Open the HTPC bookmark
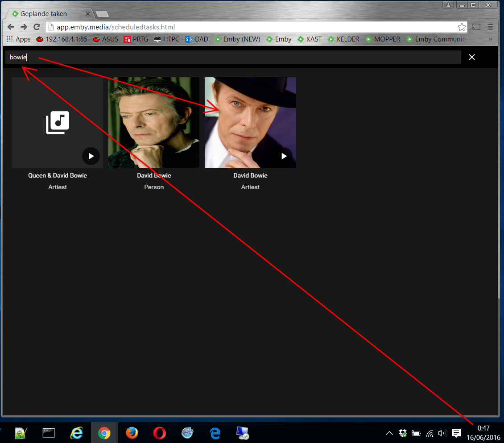504x443 pixels. click(x=166, y=39)
